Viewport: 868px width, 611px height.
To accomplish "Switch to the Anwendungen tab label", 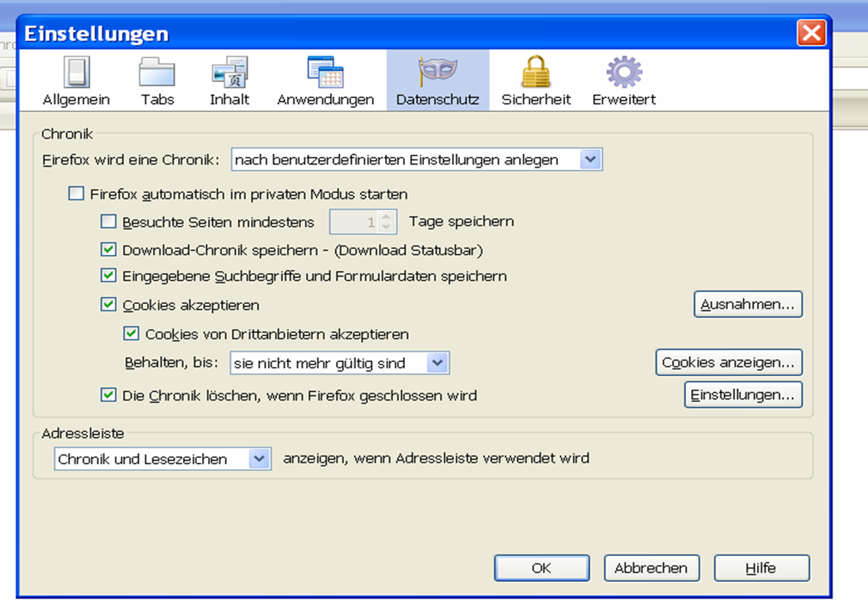I will 325,100.
